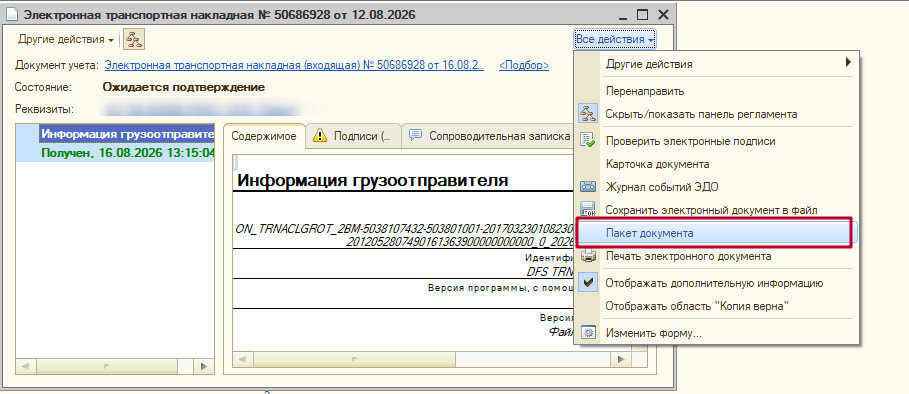909x394 pixels.
Task: Choose Сохранить электронный документ в файл
Action: click(x=716, y=209)
